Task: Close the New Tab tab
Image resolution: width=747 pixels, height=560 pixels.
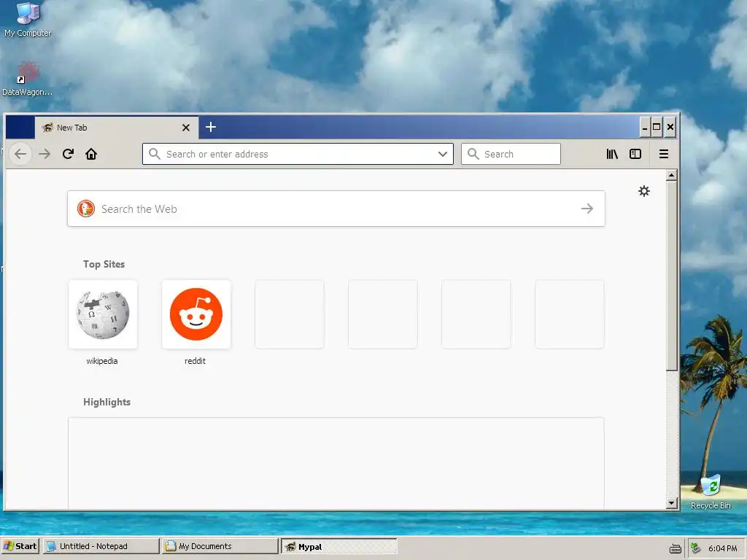Action: pyautogui.click(x=186, y=128)
